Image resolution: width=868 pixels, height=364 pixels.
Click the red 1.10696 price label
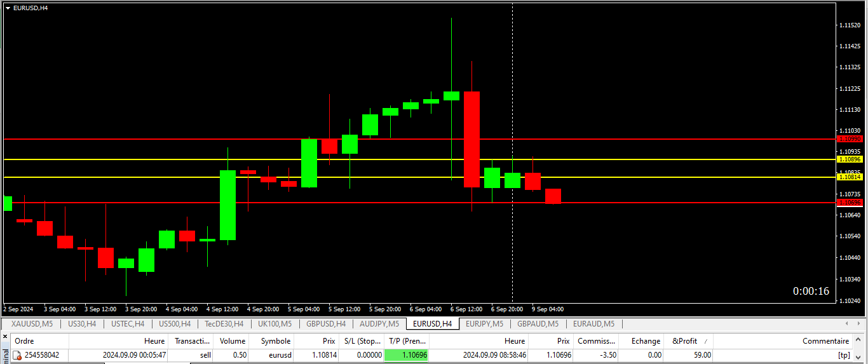pyautogui.click(x=850, y=203)
